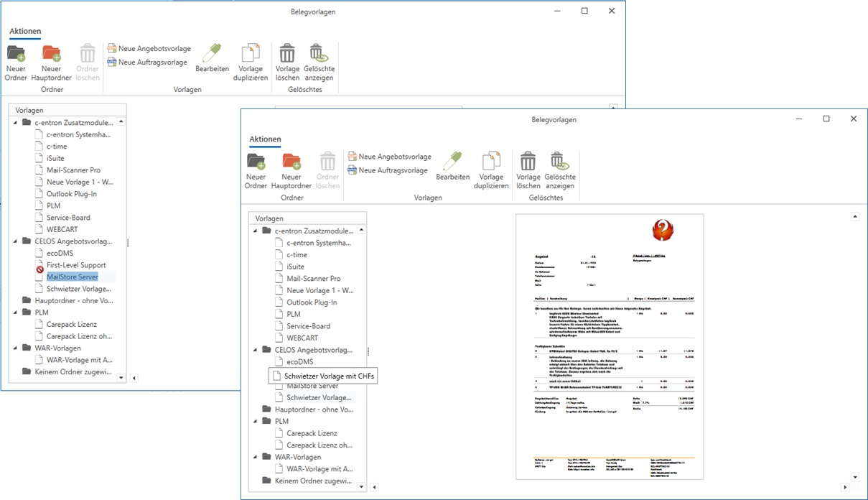Collapse PLM folder arrow in the background window

[x=15, y=312]
